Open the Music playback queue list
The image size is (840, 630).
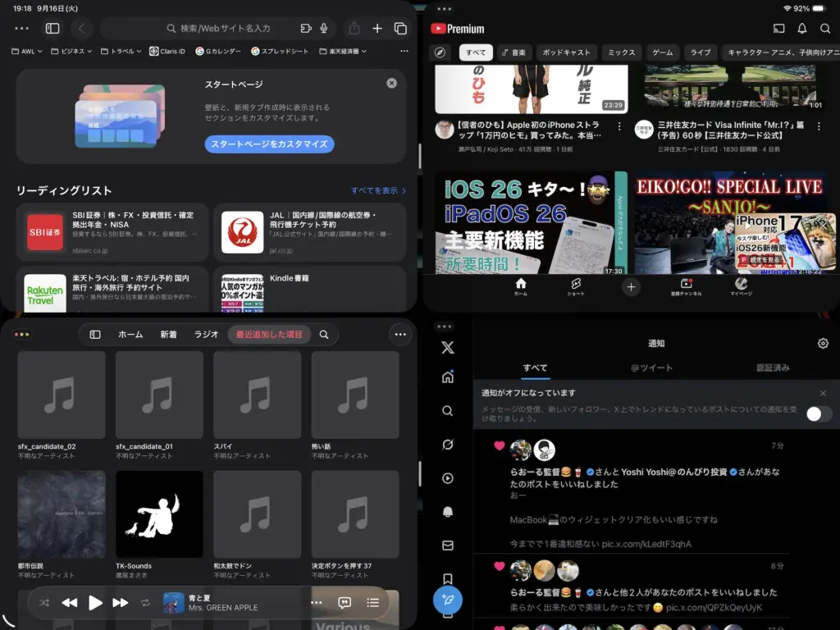[372, 603]
